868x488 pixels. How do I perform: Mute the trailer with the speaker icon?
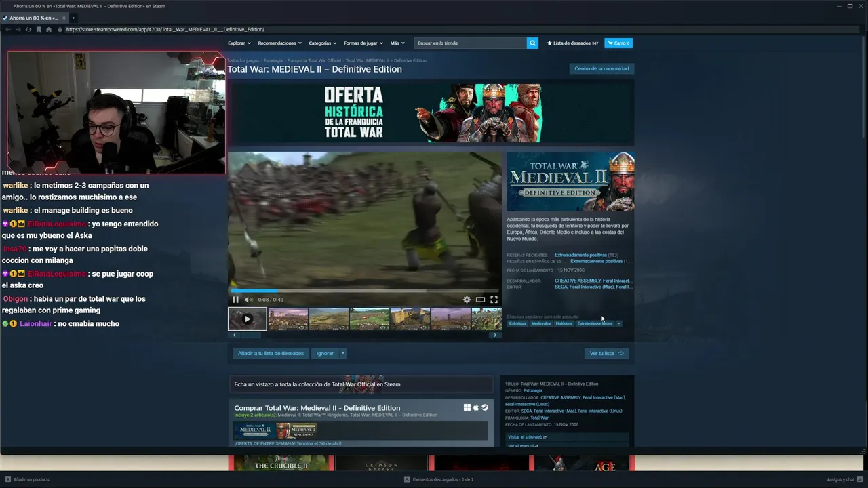click(248, 300)
